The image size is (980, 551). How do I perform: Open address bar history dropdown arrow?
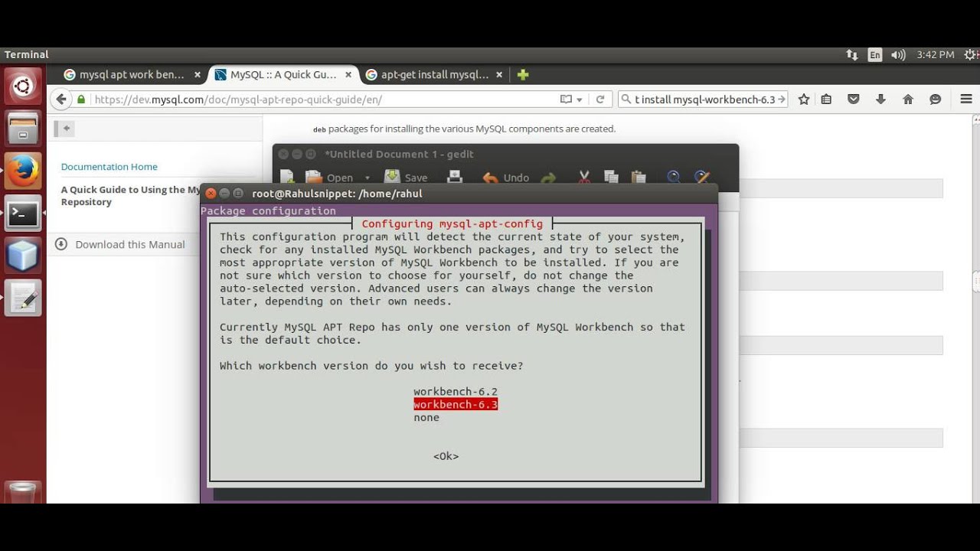pos(580,99)
